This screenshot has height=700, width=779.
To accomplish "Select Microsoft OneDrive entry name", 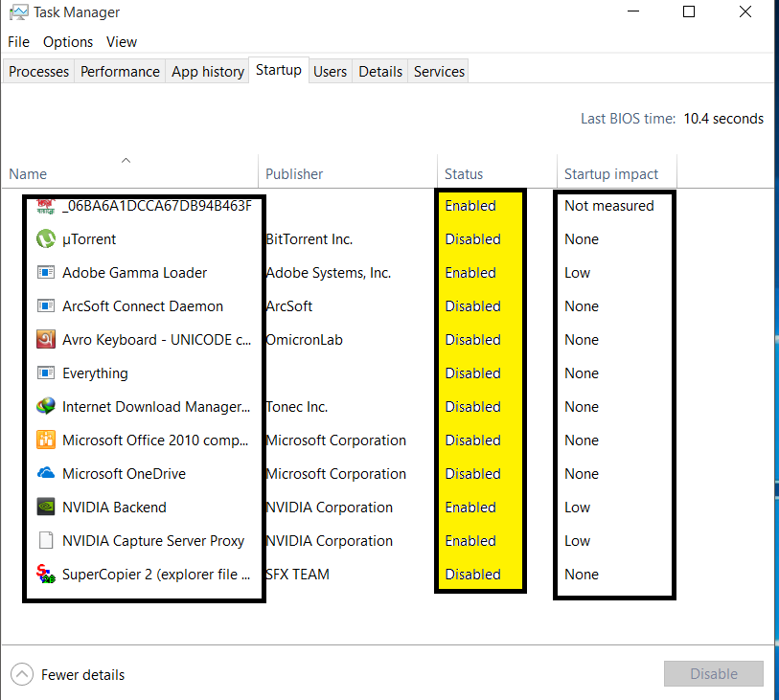I will pos(124,474).
